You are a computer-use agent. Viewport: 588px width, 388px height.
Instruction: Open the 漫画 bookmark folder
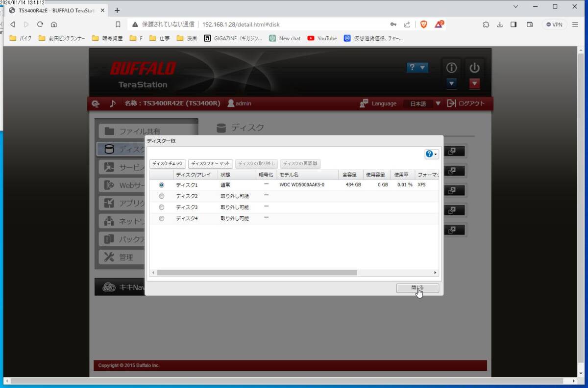click(187, 38)
